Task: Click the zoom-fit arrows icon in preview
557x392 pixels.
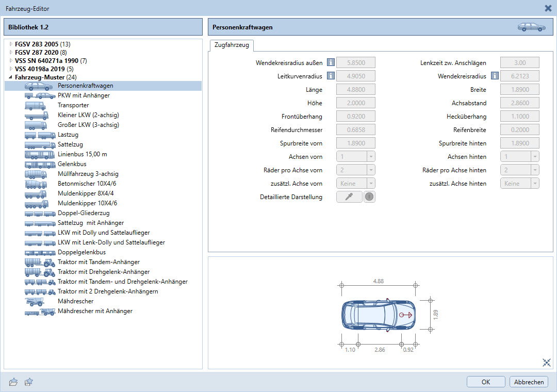Action: point(546,363)
